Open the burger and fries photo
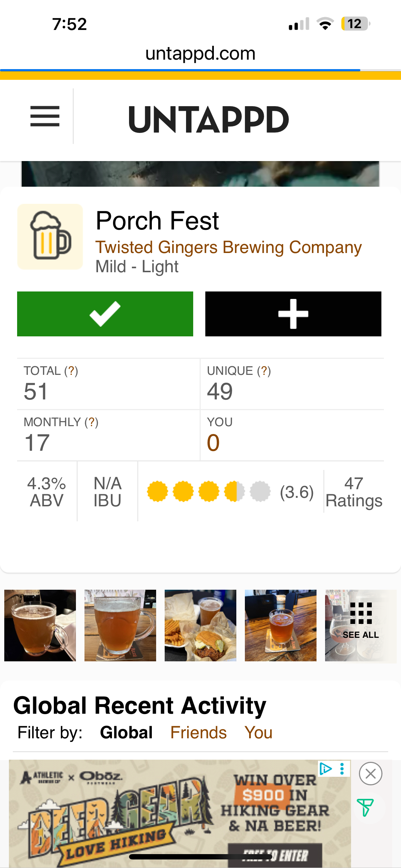 point(200,626)
